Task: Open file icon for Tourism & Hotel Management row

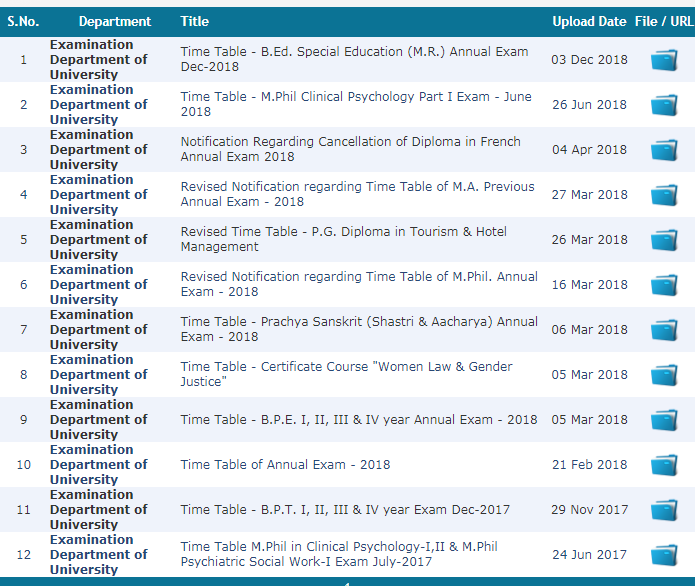Action: [x=664, y=240]
